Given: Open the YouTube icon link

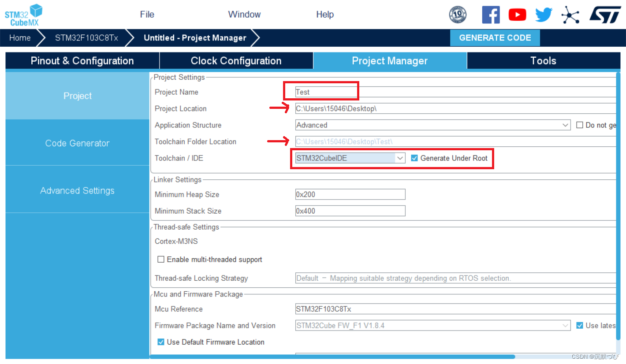Looking at the screenshot, I should pos(517,15).
